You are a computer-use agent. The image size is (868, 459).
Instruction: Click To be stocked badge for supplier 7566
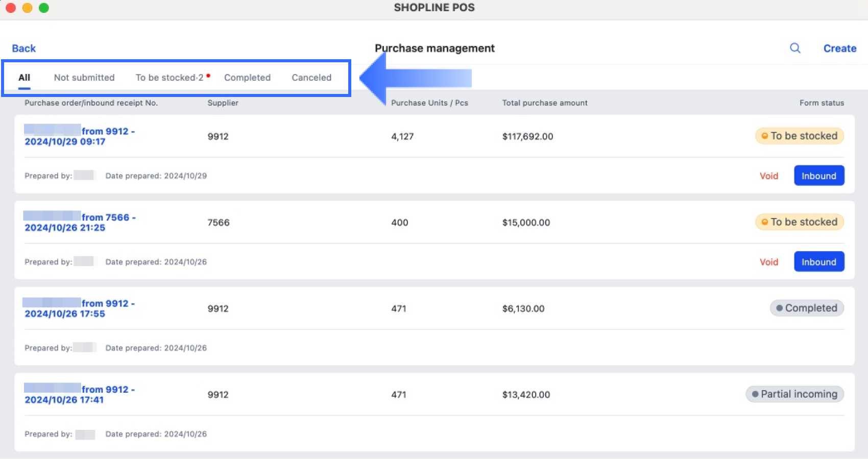(x=799, y=222)
